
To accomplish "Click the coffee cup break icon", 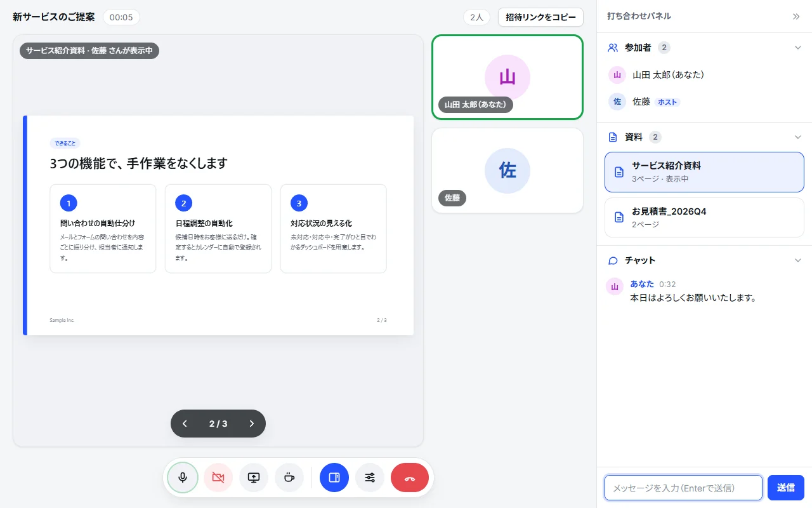I will (x=289, y=478).
